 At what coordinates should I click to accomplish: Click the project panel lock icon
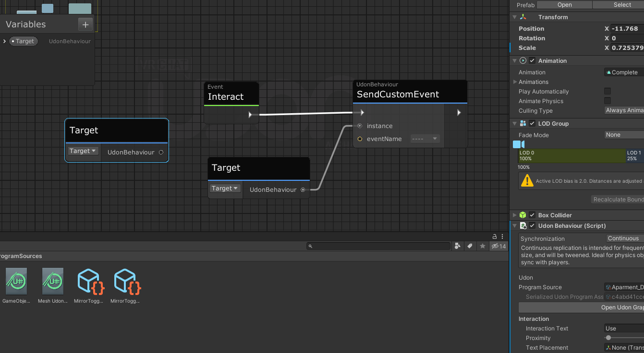(494, 236)
